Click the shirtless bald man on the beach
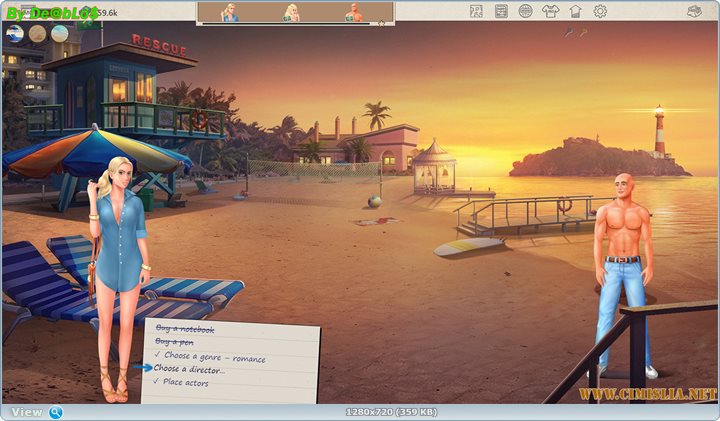This screenshot has height=421, width=720. tap(623, 270)
